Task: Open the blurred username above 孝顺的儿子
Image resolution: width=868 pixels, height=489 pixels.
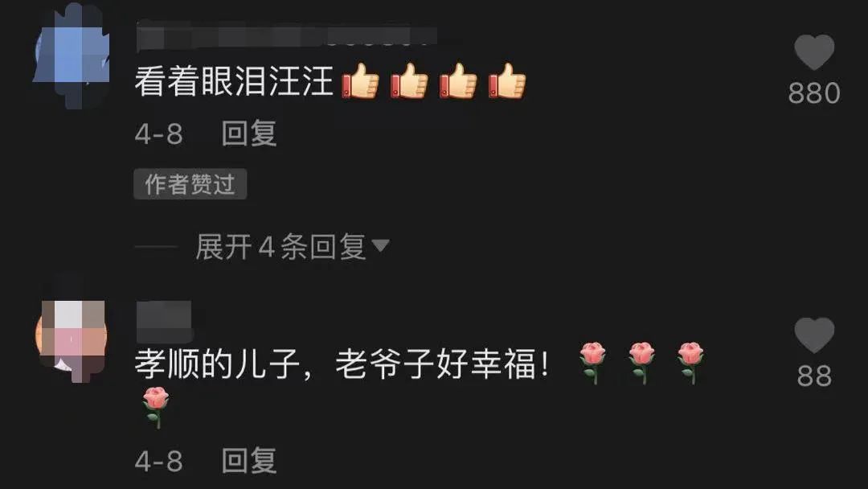Action: (x=164, y=322)
